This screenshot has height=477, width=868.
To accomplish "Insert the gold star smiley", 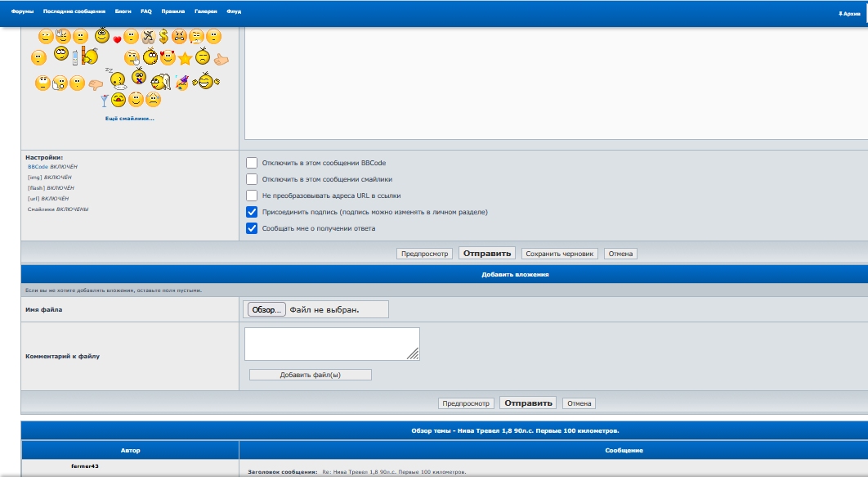I will [185, 58].
